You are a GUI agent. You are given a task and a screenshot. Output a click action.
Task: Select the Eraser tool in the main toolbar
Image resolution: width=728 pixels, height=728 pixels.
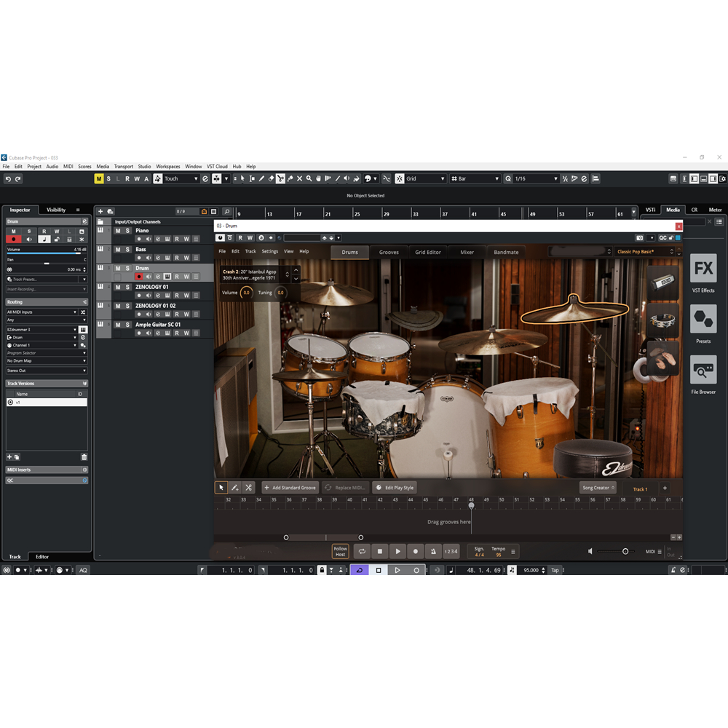pos(271,179)
